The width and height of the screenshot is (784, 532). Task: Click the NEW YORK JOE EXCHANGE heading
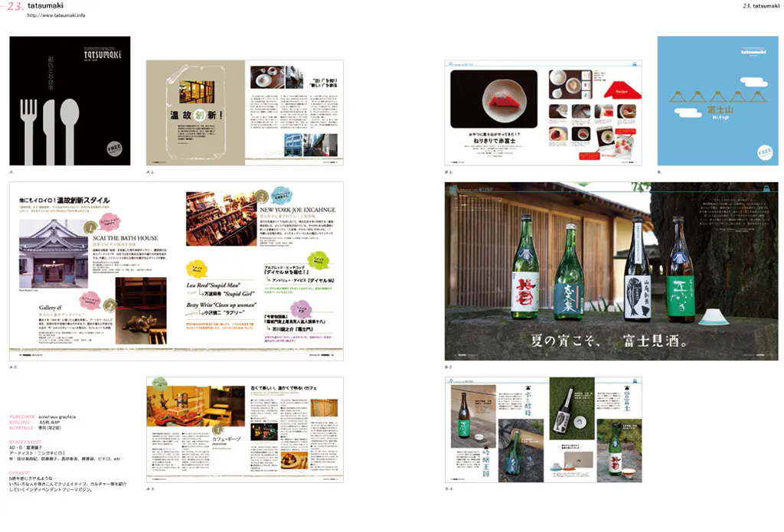coord(297,209)
